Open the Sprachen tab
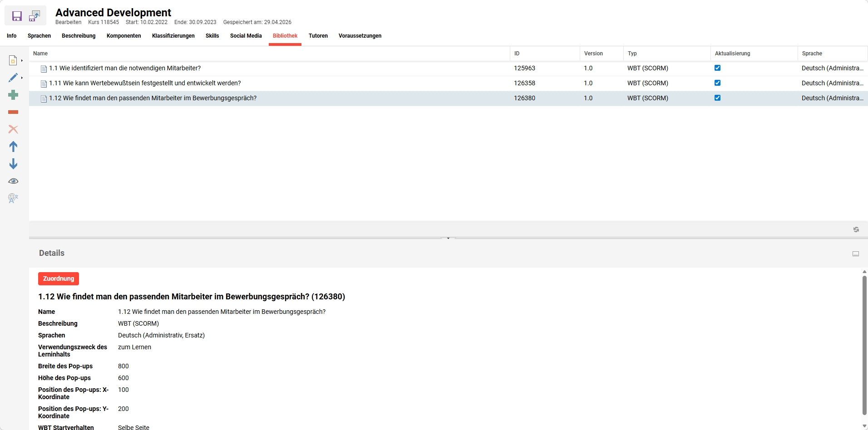Viewport: 868px width, 430px height. (x=39, y=36)
